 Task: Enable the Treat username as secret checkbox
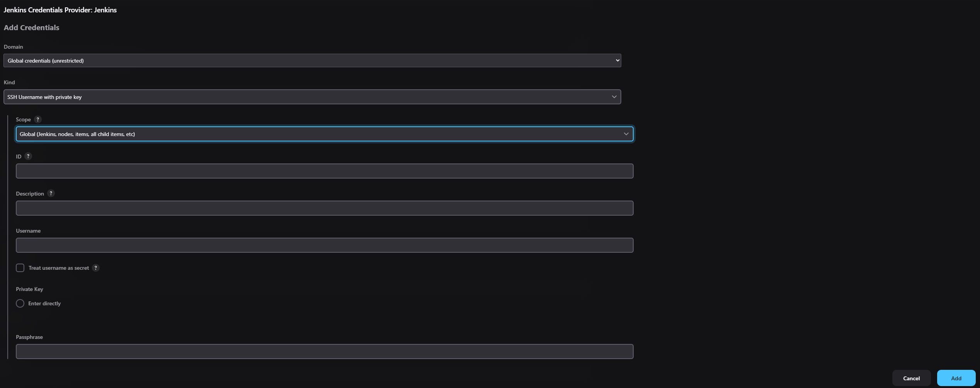click(x=20, y=268)
